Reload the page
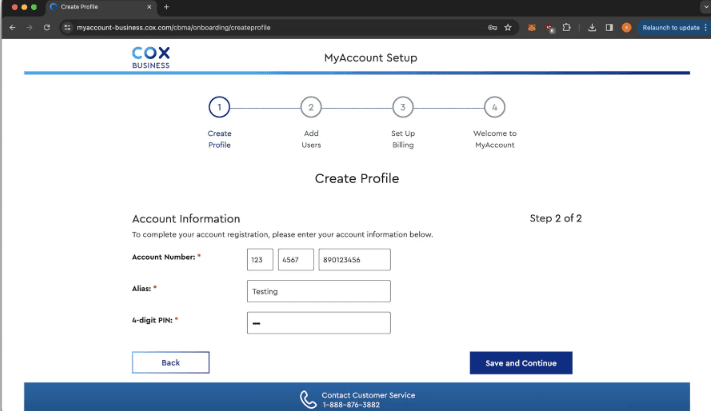 (x=47, y=28)
